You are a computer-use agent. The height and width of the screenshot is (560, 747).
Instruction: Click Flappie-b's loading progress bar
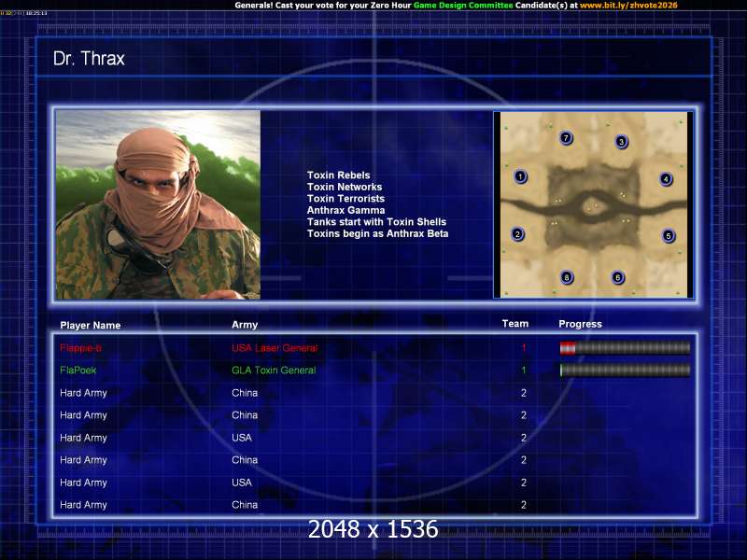tap(625, 348)
